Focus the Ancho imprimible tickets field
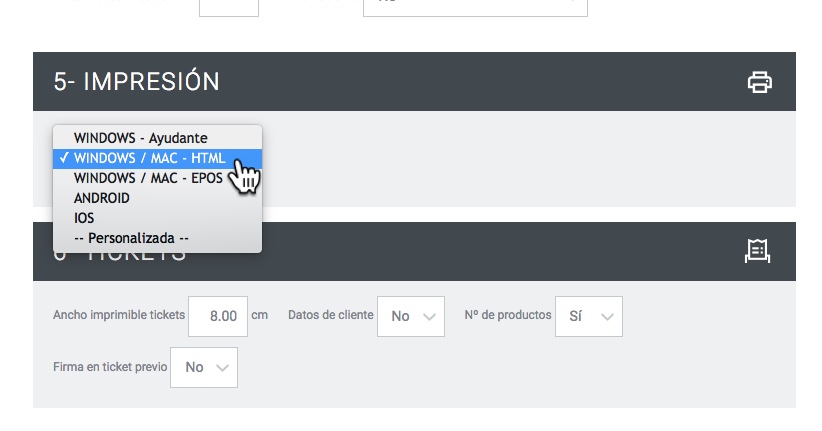Image resolution: width=822 pixels, height=431 pixels. point(218,316)
